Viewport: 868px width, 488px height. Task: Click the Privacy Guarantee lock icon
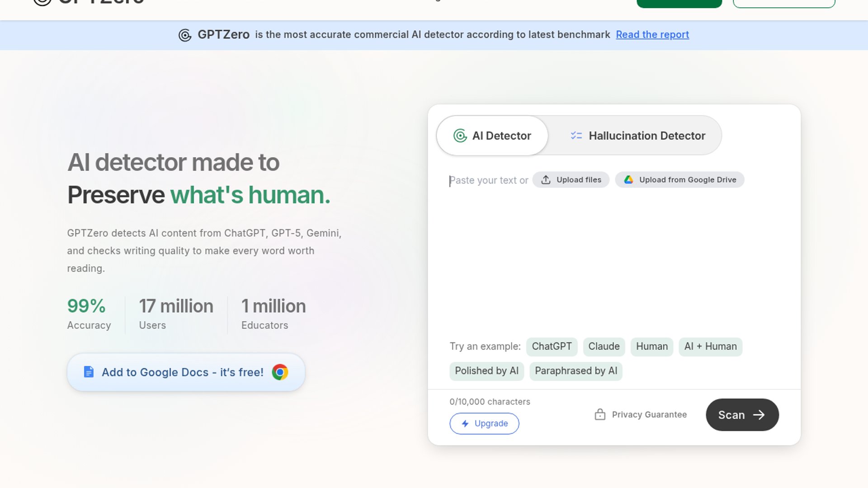coord(600,414)
